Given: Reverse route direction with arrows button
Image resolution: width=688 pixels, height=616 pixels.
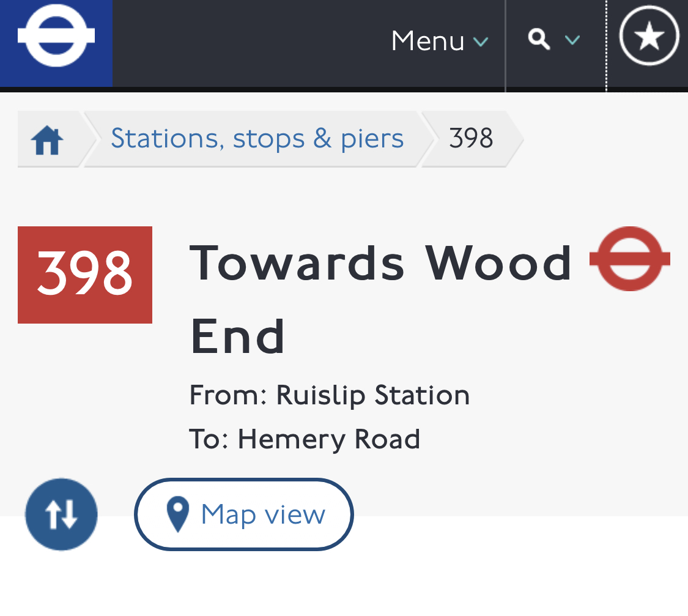Looking at the screenshot, I should click(x=61, y=514).
